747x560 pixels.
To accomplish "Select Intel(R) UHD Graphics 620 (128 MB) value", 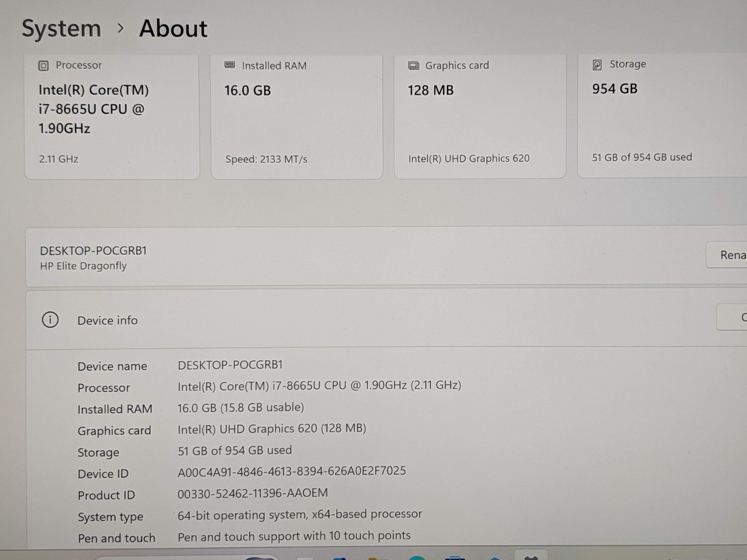I will point(272,429).
